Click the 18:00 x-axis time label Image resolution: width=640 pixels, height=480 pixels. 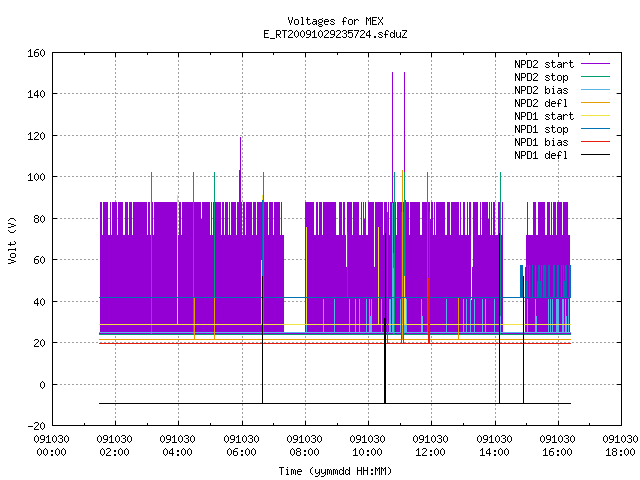point(620,452)
